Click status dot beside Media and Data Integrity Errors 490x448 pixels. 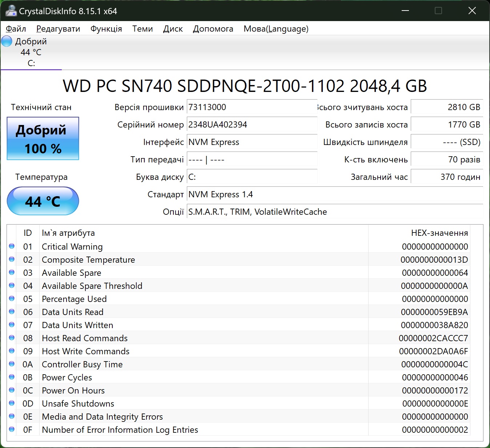pos(12,416)
